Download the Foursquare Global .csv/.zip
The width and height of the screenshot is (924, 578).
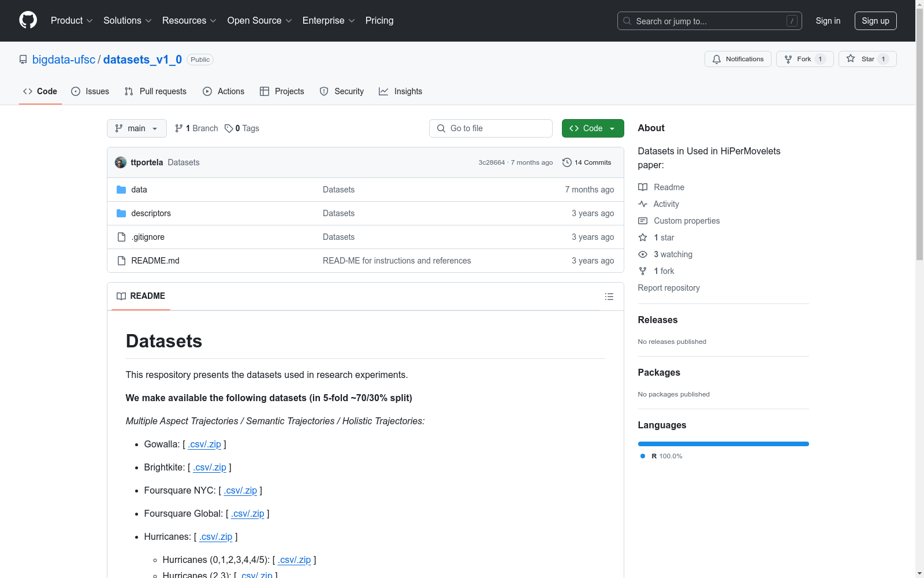[x=248, y=513]
